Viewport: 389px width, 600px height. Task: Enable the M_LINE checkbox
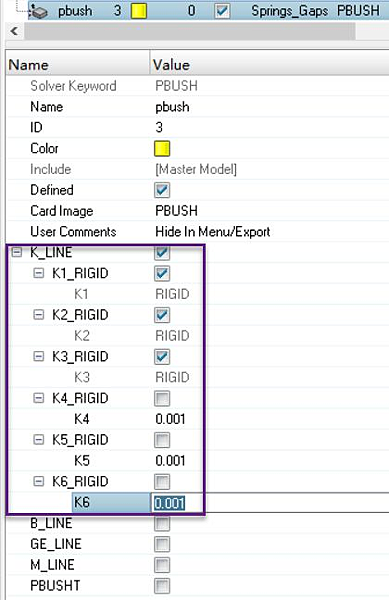[162, 565]
